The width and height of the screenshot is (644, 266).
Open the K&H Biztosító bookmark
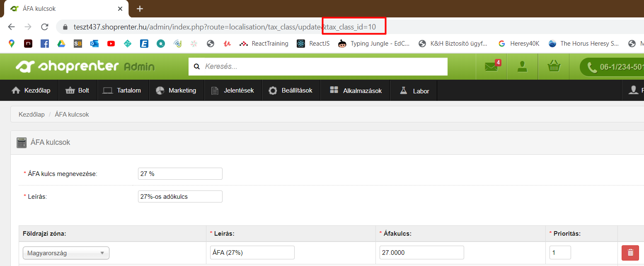coord(453,43)
